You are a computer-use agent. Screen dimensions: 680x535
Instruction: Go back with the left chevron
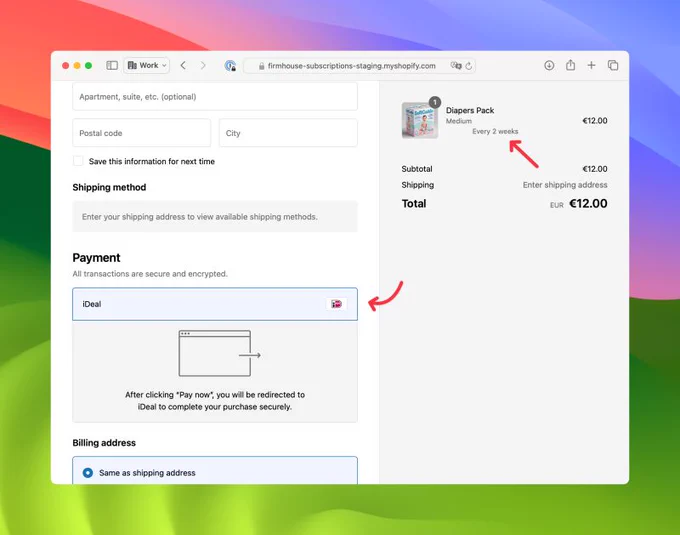(x=183, y=65)
